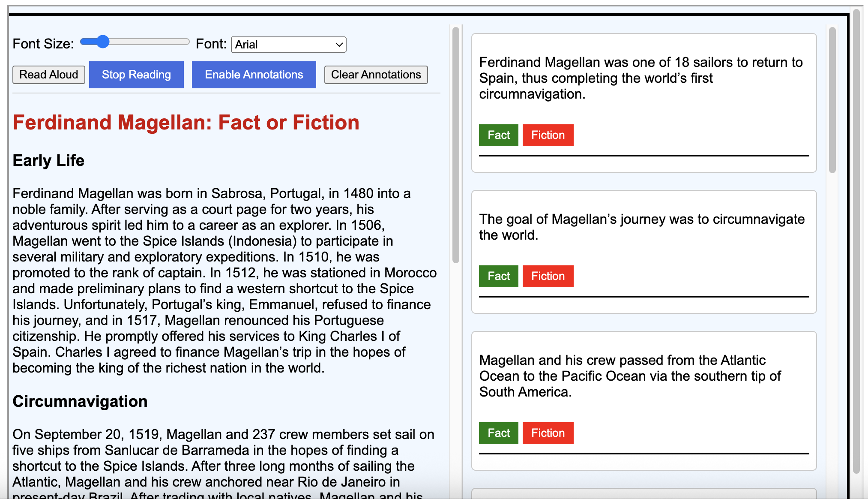The image size is (868, 499).
Task: Mark the 18 sailors statement as Fact
Action: (x=498, y=135)
